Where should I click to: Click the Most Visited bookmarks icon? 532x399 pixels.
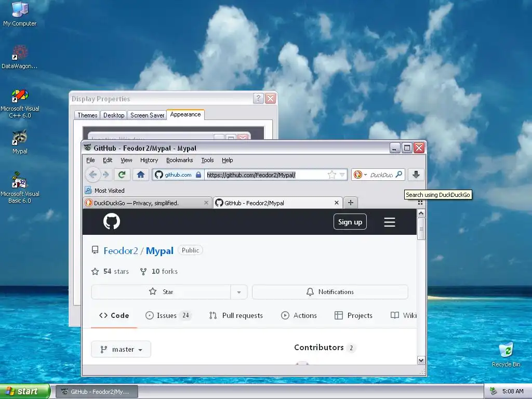point(88,190)
